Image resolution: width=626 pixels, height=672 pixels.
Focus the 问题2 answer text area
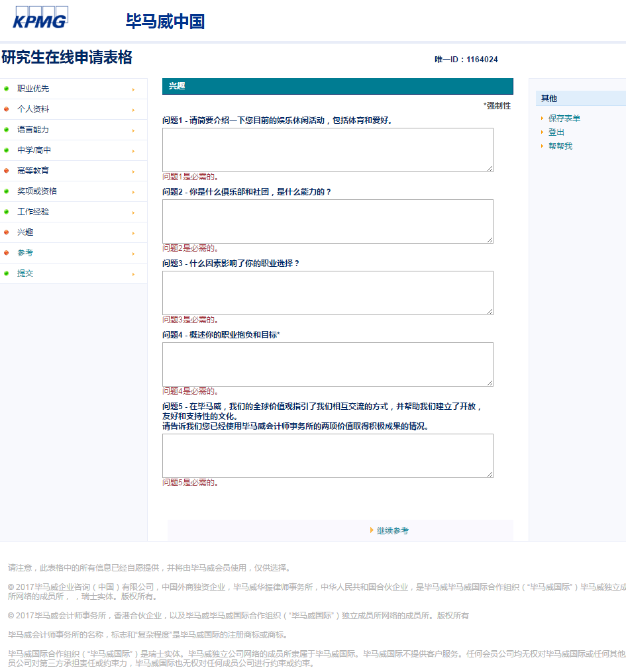[x=328, y=222]
